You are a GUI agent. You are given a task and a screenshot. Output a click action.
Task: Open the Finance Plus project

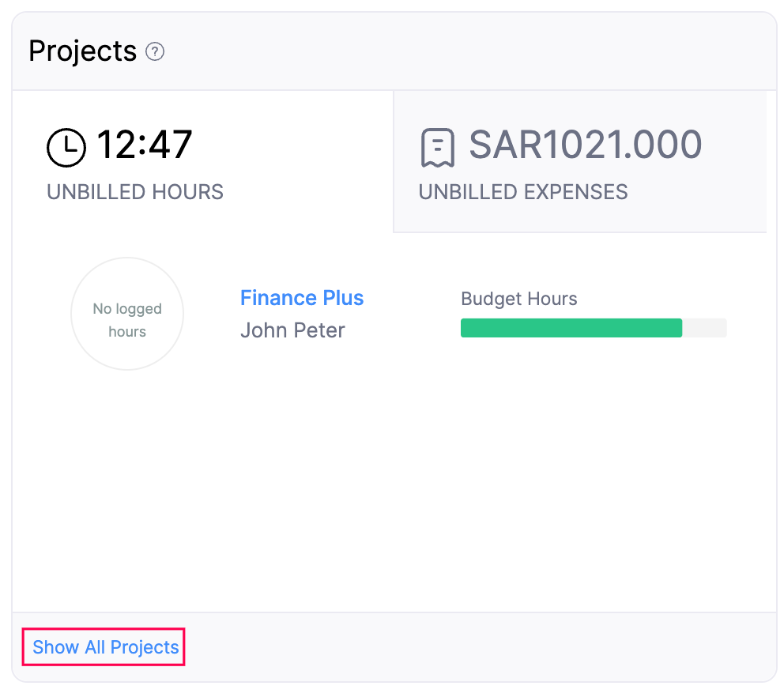tap(302, 298)
